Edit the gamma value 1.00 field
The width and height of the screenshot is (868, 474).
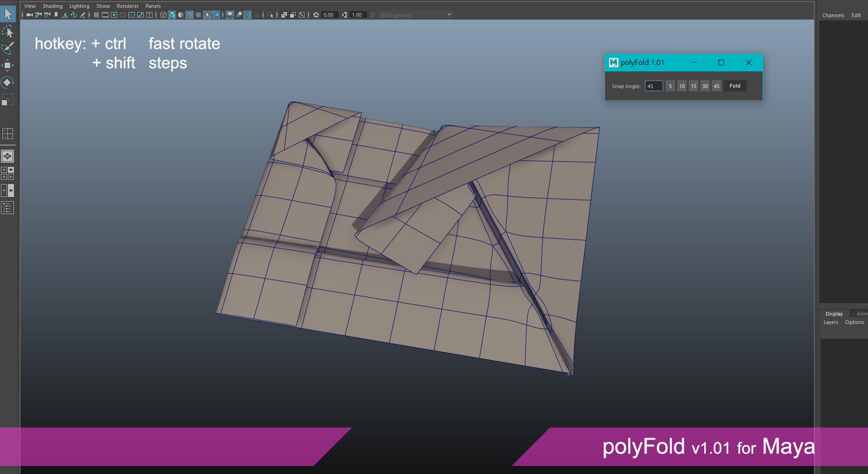click(x=358, y=15)
